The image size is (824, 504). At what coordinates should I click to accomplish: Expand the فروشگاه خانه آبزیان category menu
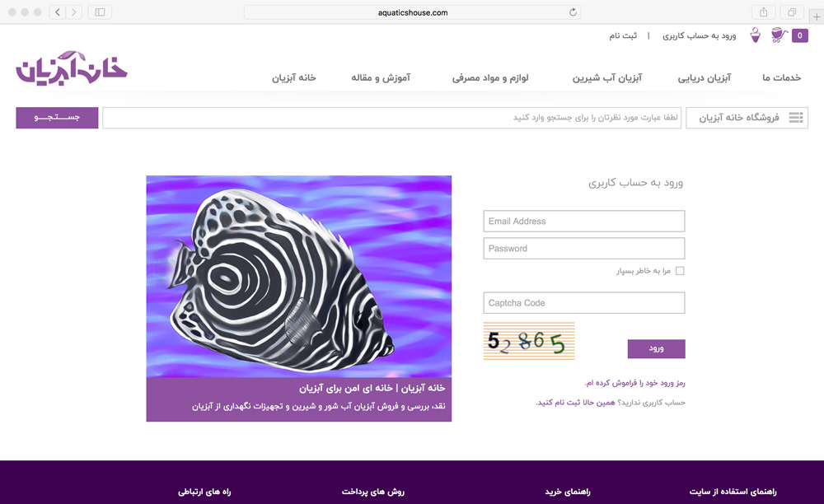pyautogui.click(x=747, y=118)
